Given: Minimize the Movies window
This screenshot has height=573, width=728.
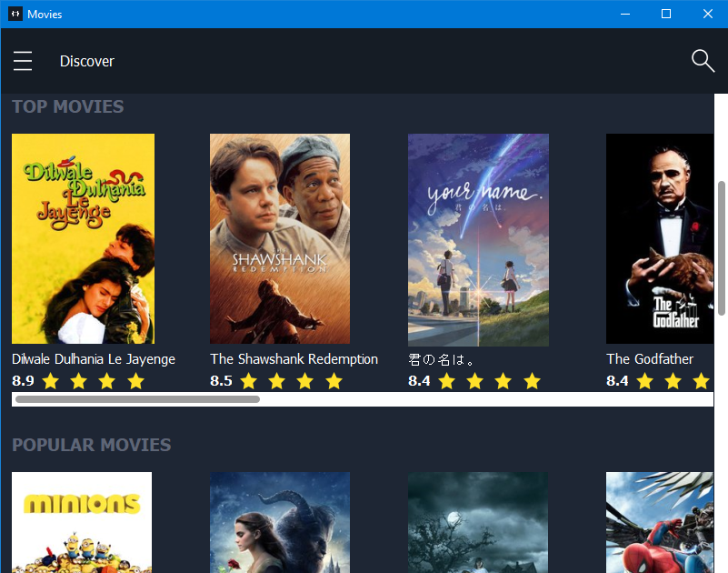Looking at the screenshot, I should [625, 14].
